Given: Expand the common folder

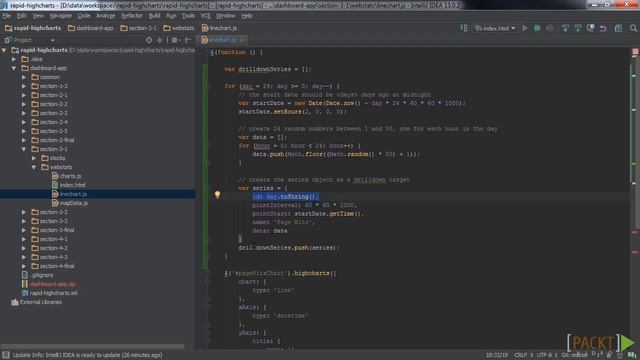Looking at the screenshot, I should 24,77.
